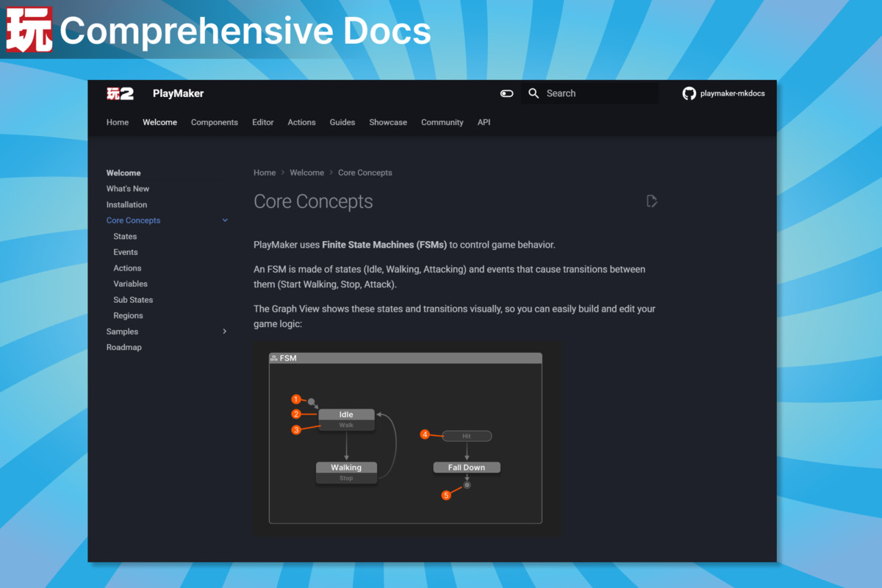Click the Welcome heading in sidebar
This screenshot has width=882, height=588.
coord(123,173)
